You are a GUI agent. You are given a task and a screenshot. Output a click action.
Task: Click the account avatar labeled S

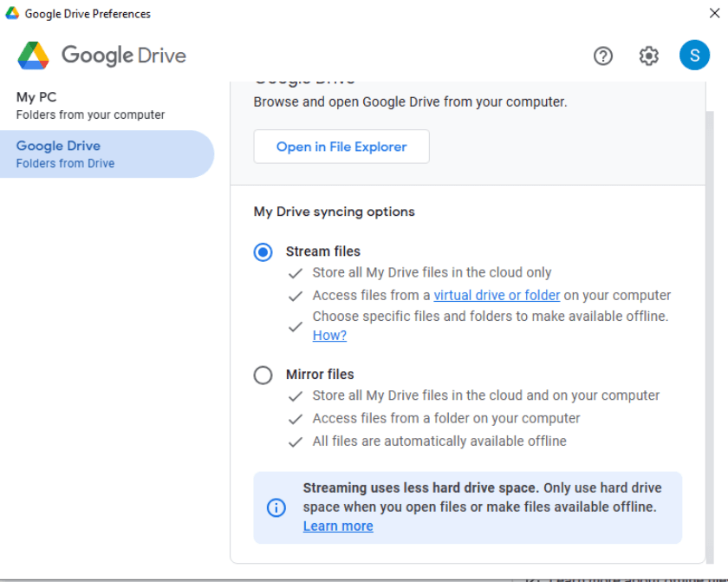(x=694, y=56)
